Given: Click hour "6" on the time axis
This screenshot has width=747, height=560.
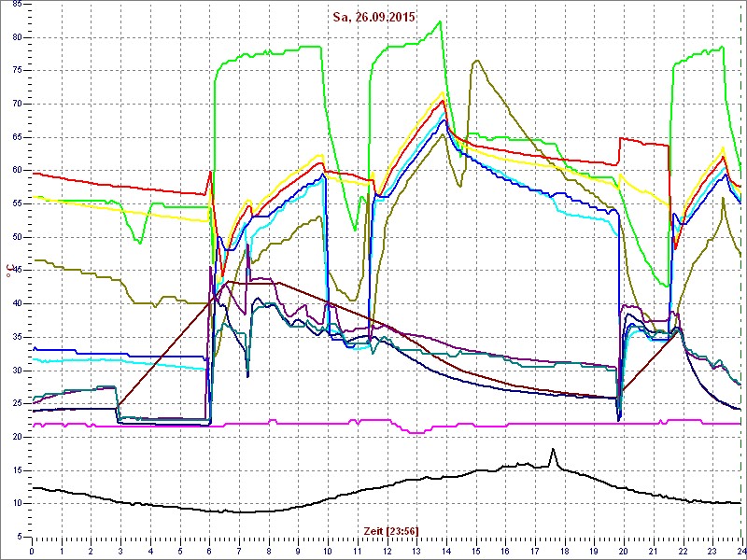Looking at the screenshot, I should click(x=209, y=551).
